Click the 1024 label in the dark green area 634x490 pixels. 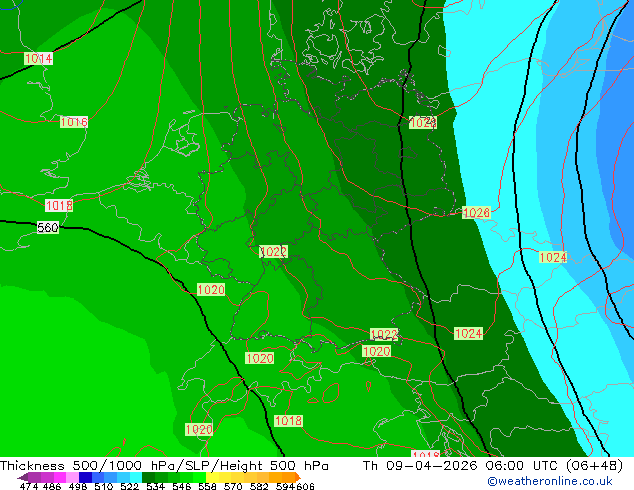[468, 334]
